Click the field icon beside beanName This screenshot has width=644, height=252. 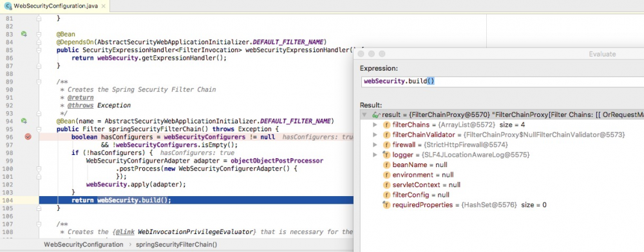pyautogui.click(x=386, y=165)
